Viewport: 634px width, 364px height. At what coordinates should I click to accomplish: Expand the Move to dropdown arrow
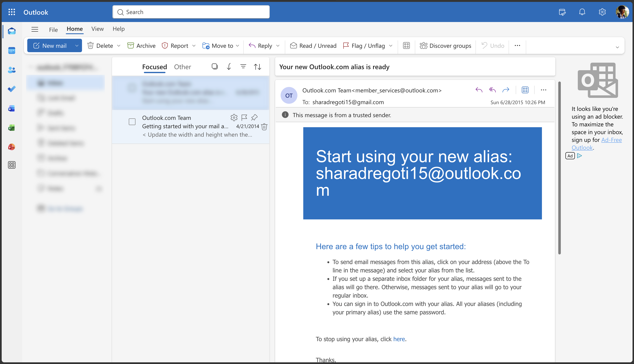238,45
